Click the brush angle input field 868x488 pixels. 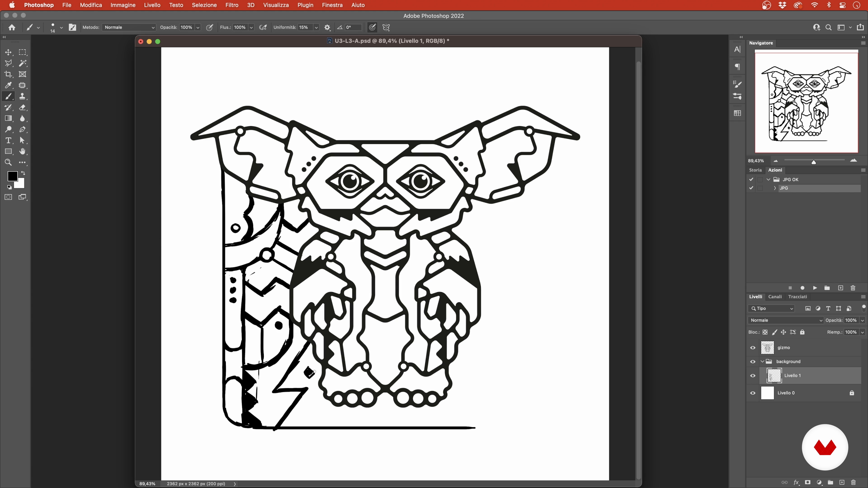353,27
